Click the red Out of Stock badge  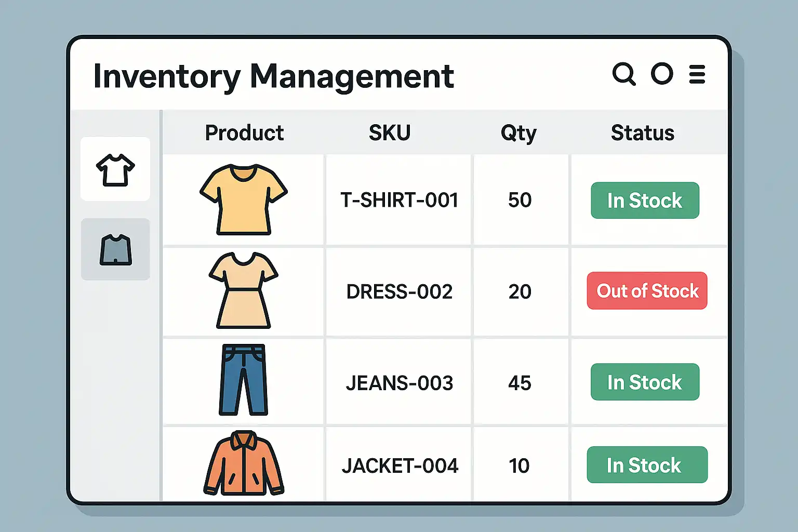(x=647, y=291)
